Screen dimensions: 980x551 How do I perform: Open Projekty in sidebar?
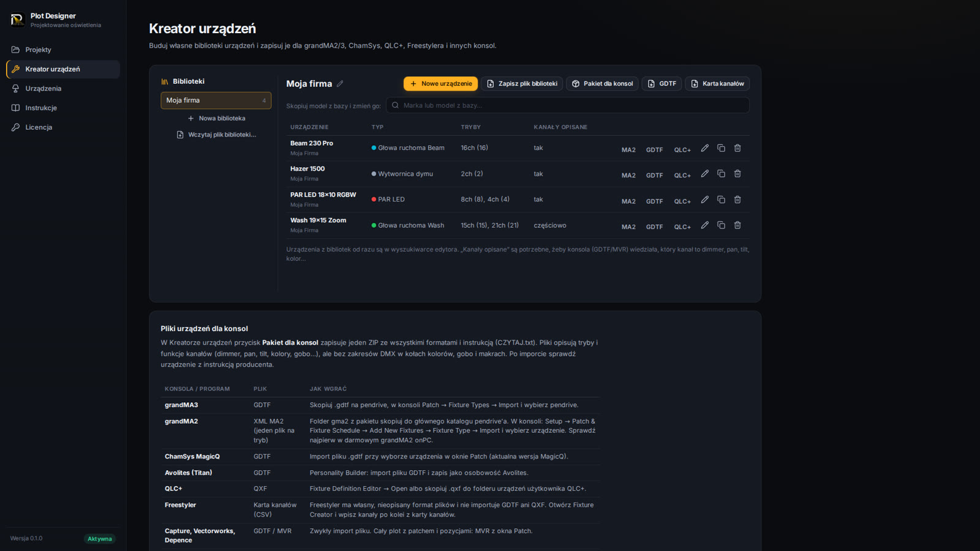coord(62,50)
